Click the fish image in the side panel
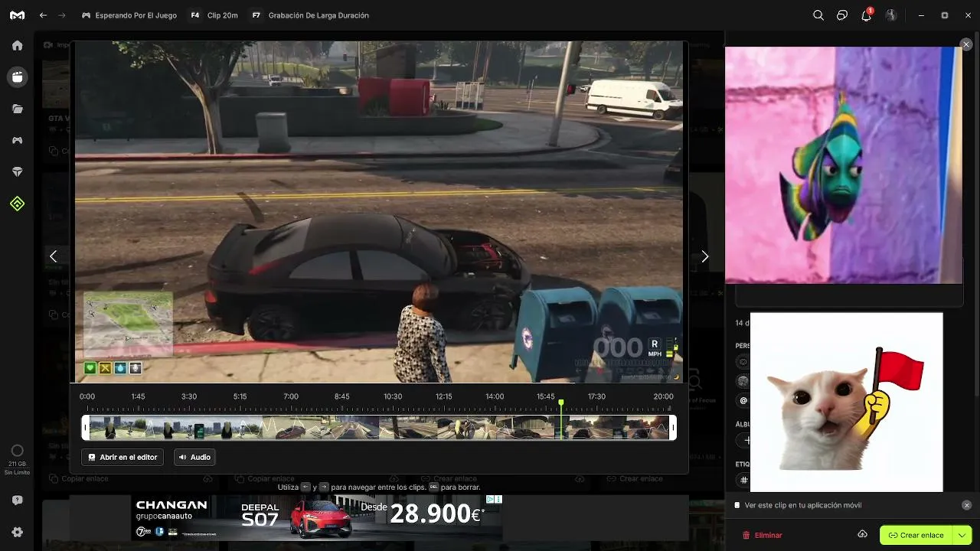 coord(844,165)
